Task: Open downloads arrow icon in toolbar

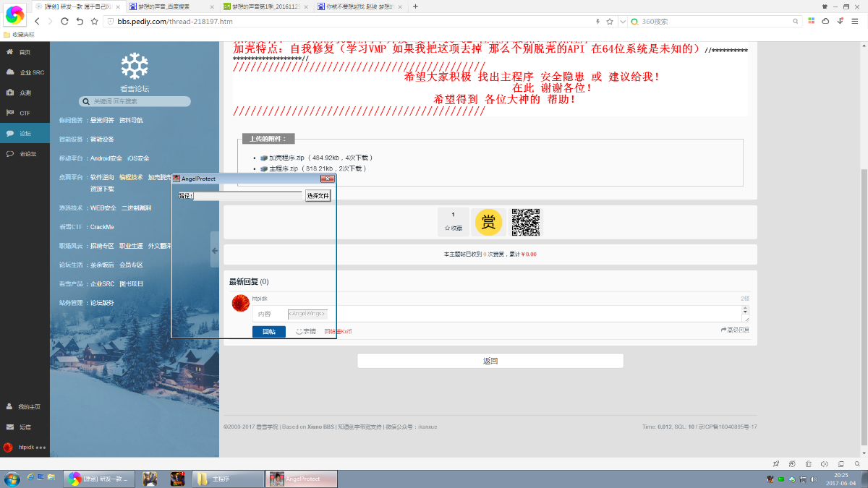Action: [x=840, y=21]
